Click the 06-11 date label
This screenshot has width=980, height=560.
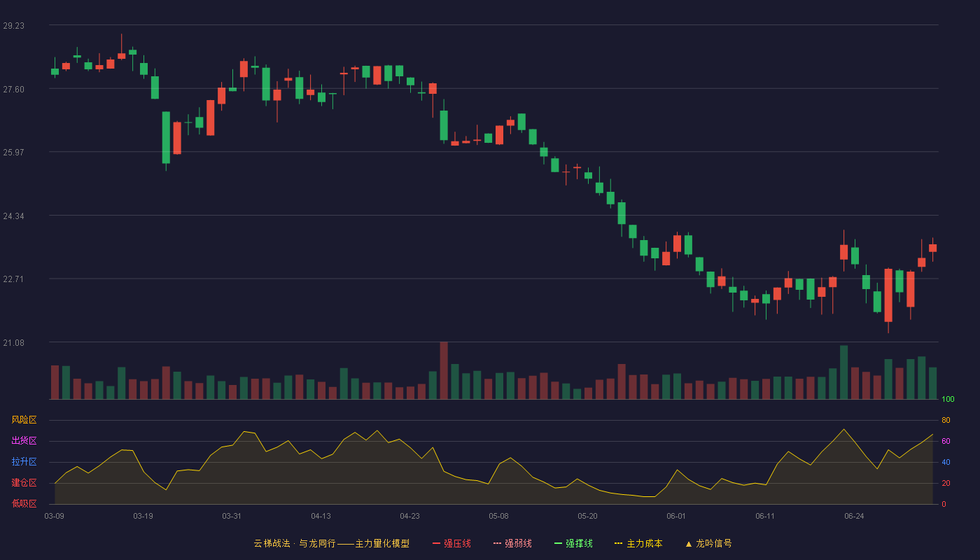coord(766,516)
